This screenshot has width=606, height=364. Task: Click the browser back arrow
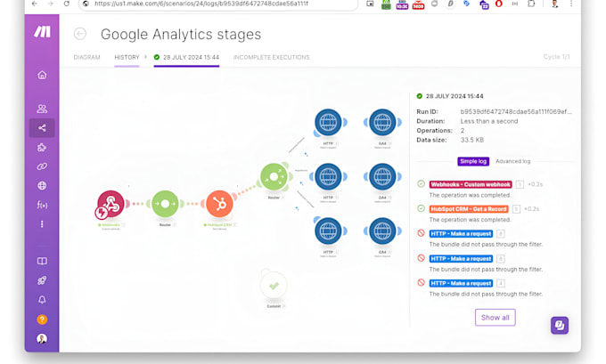tap(35, 4)
